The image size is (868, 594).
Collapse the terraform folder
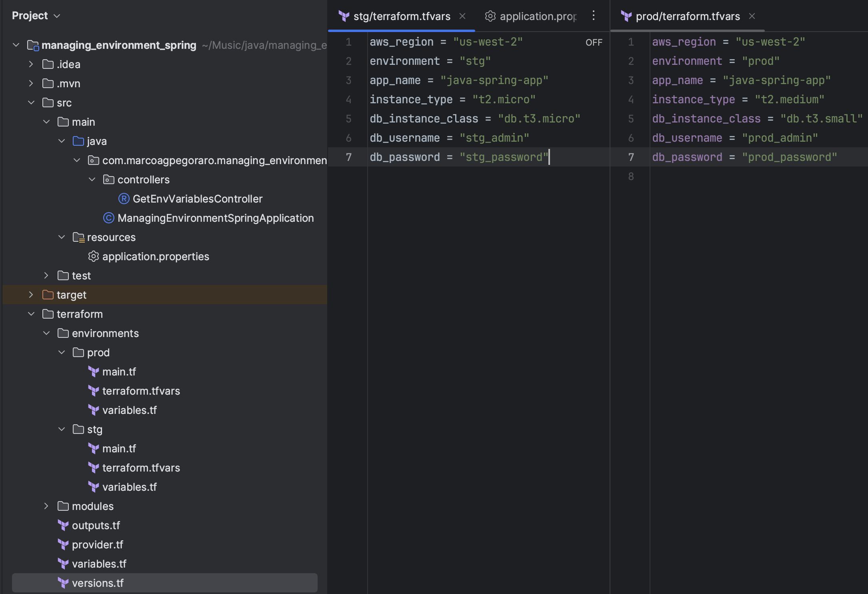[x=31, y=314]
